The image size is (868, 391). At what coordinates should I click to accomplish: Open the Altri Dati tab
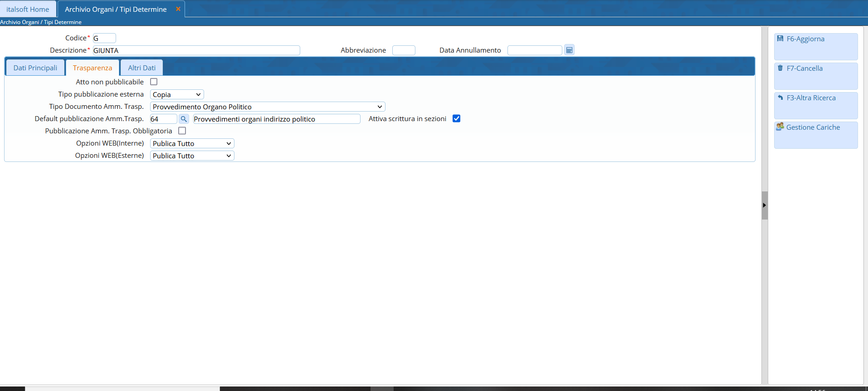coord(141,68)
